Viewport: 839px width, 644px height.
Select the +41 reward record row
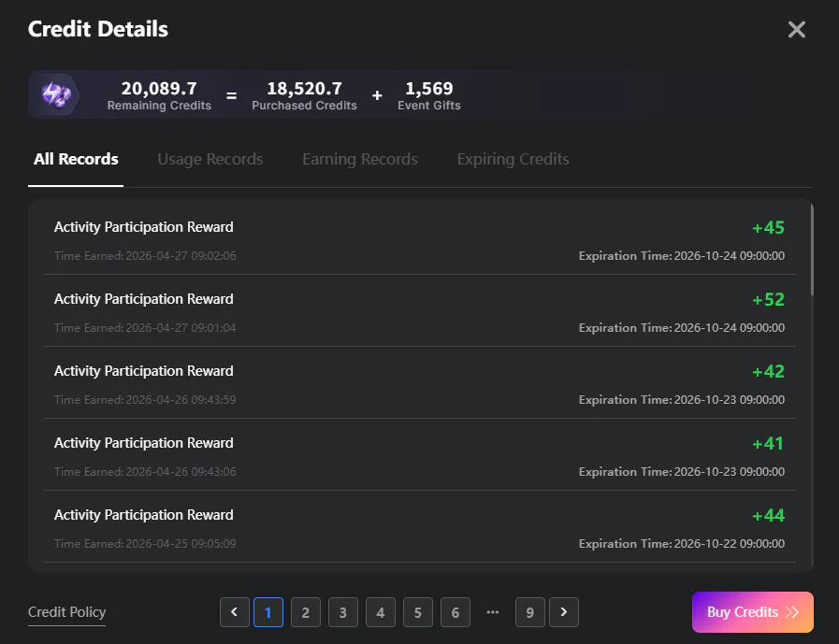click(x=419, y=455)
